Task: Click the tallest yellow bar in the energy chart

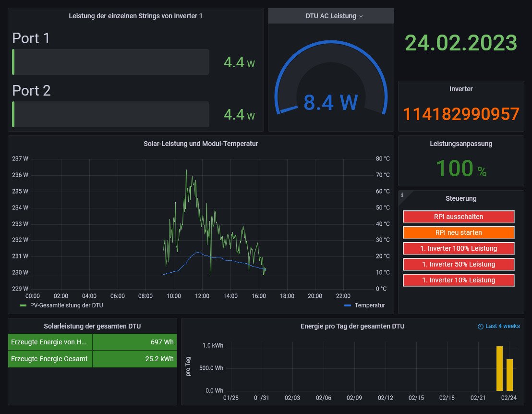Action: 499,368
